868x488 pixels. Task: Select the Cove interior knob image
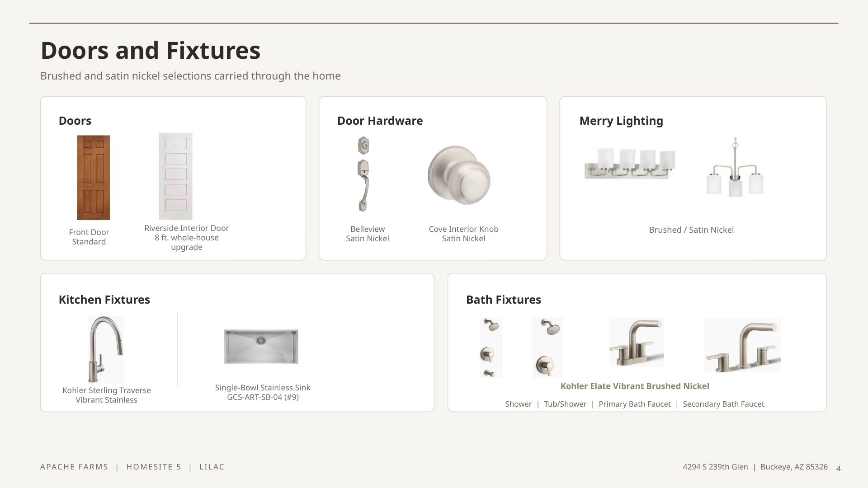[x=459, y=175]
